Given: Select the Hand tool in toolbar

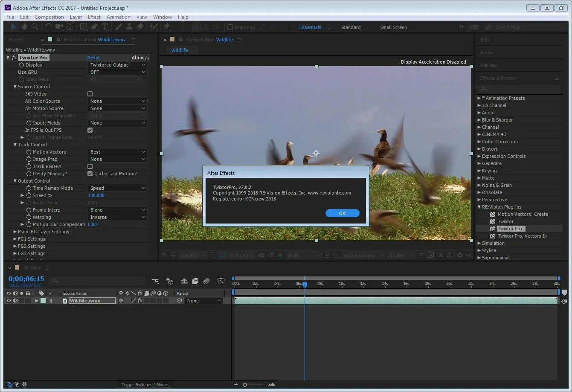Looking at the screenshot, I should (x=24, y=27).
